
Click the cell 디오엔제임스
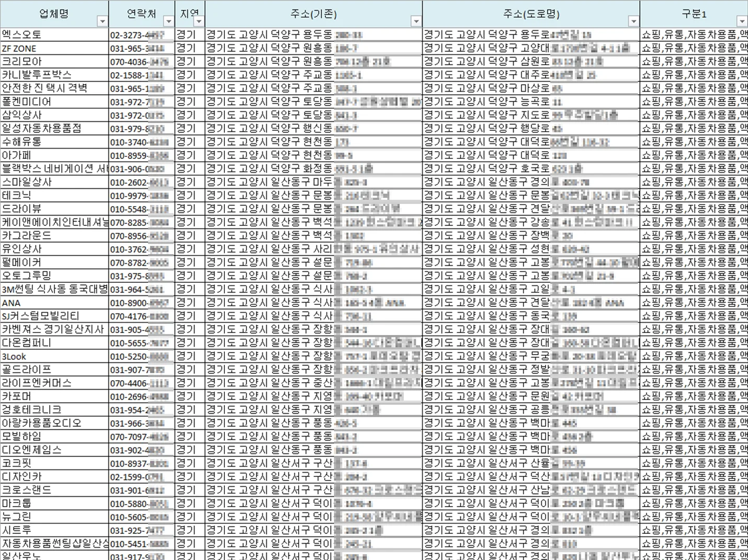[54, 450]
